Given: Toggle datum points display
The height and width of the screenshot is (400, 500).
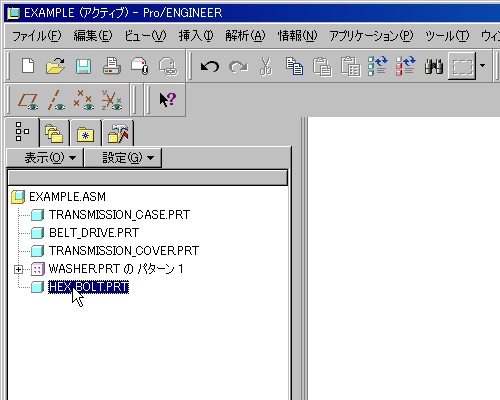Looking at the screenshot, I should point(83,100).
